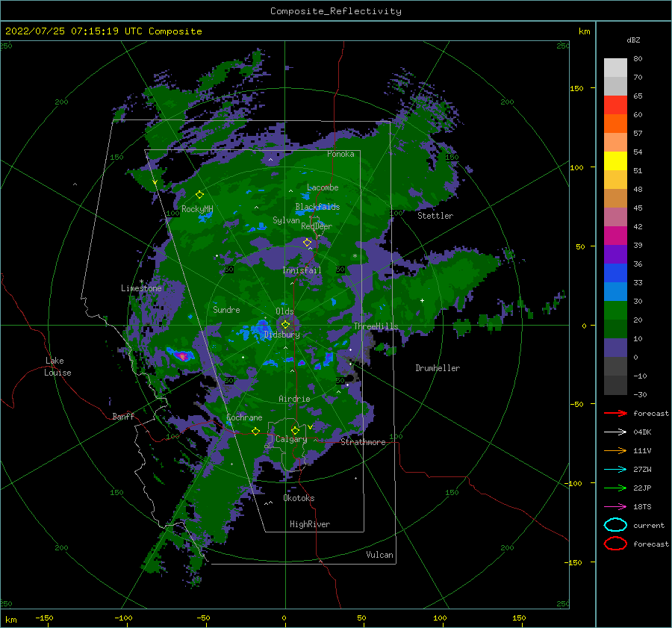Click the Limestone label on map

pos(141,288)
